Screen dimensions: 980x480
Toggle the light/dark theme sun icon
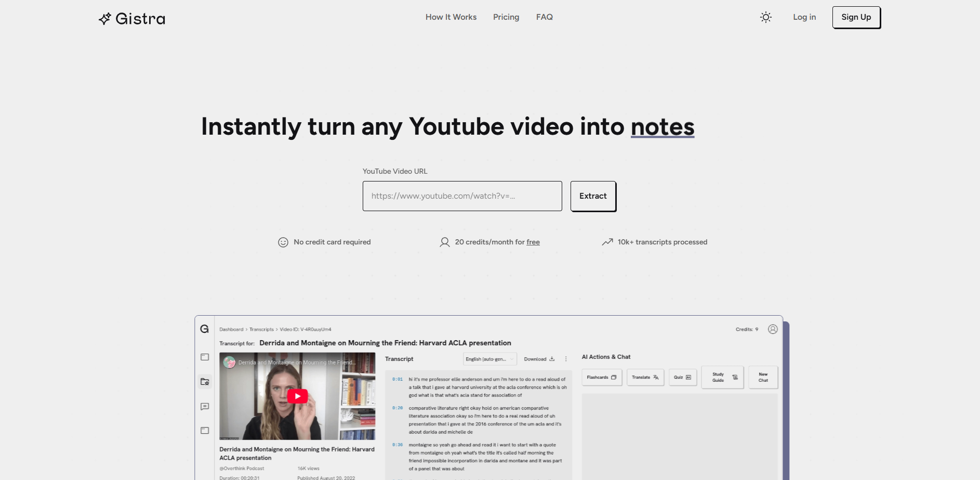[x=765, y=17]
